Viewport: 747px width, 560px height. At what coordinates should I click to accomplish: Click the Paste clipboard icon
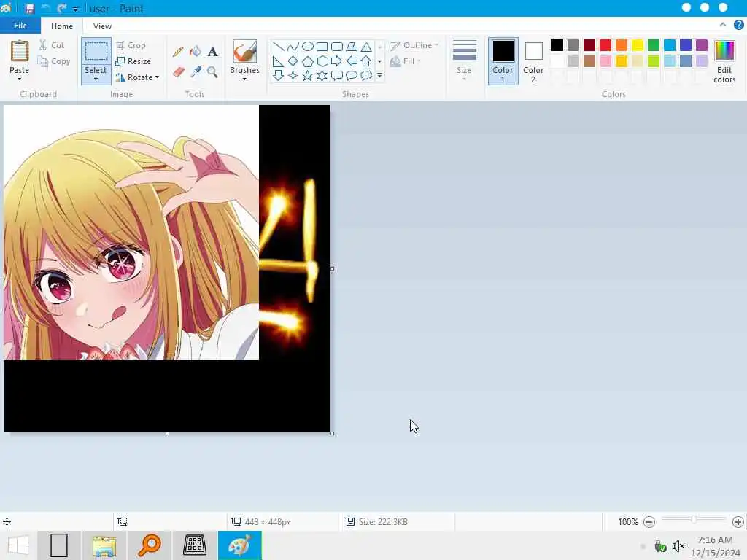(x=20, y=52)
